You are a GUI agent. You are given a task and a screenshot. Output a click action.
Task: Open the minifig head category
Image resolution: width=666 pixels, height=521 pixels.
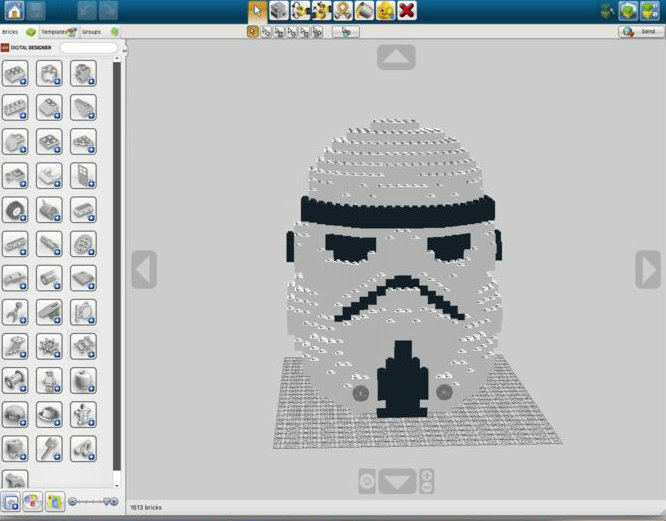tap(83, 380)
